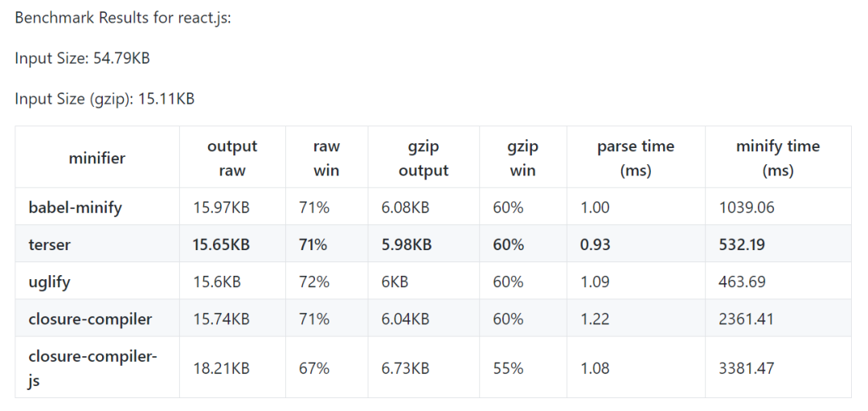Screen dimensions: 868x411
Task: Click the bold "terser" row label
Action: coord(50,245)
